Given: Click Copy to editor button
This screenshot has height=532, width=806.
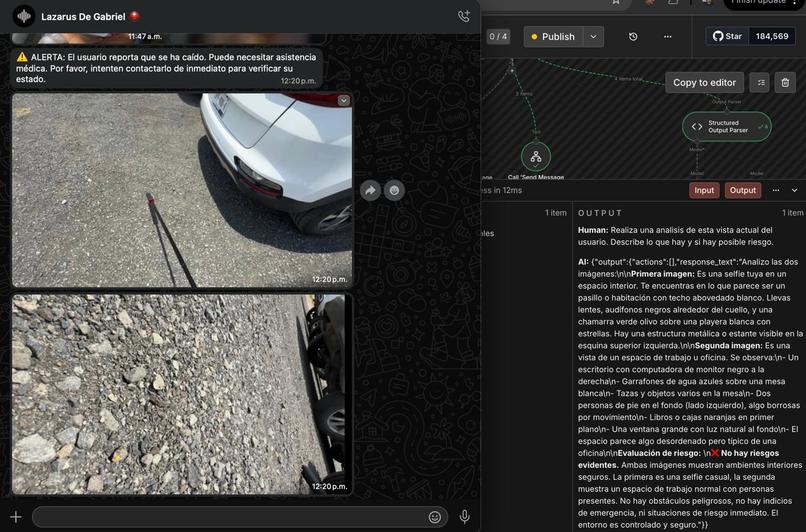Looking at the screenshot, I should pos(704,83).
